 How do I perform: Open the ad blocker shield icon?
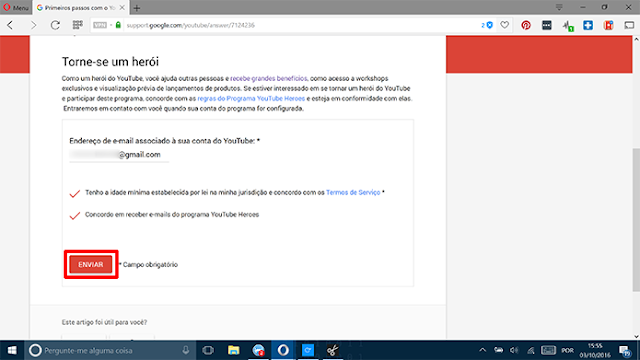click(487, 25)
